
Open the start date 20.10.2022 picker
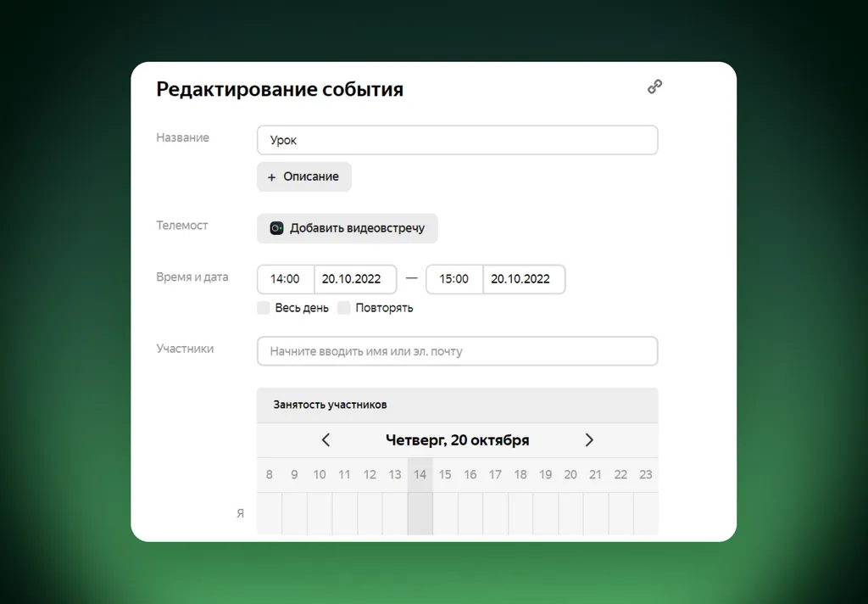pyautogui.click(x=355, y=279)
